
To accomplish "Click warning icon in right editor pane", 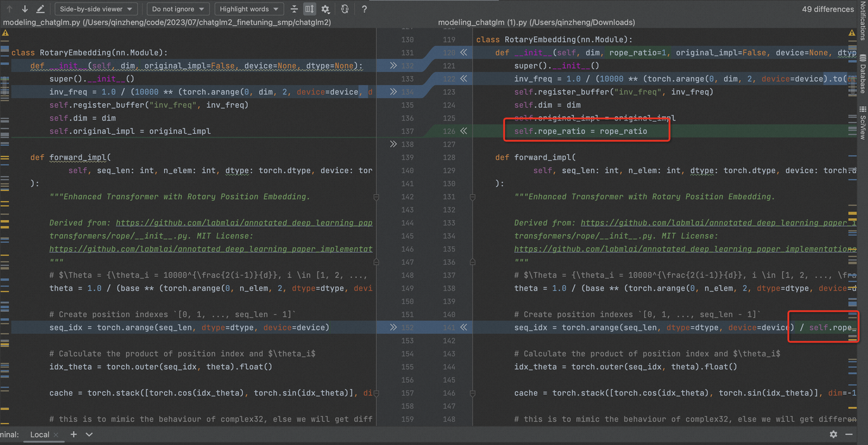I will [x=852, y=33].
